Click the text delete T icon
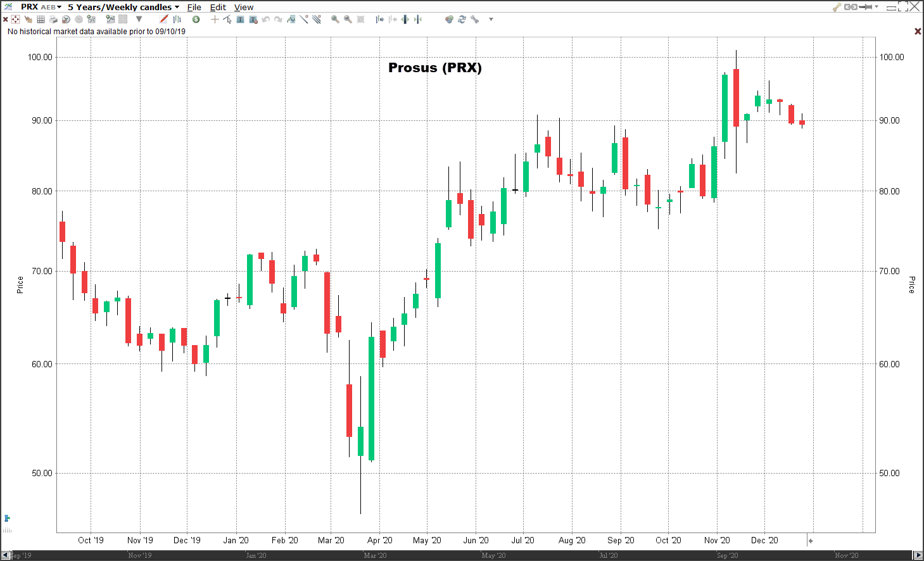 [x=253, y=19]
